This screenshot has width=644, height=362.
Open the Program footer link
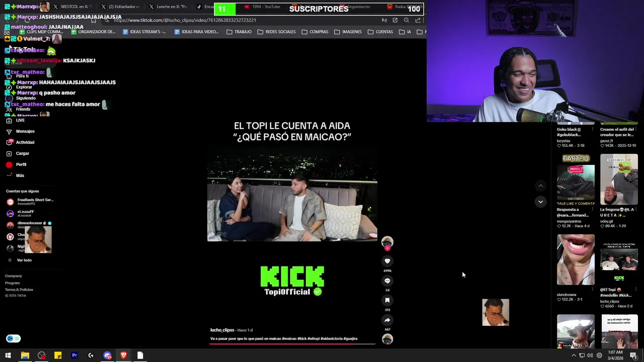pos(13,283)
